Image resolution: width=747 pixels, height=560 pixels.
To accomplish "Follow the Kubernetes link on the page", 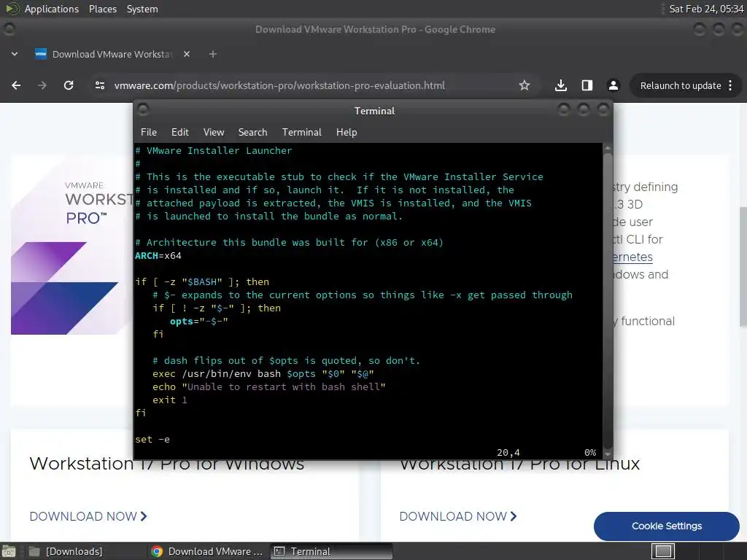I will tap(632, 257).
